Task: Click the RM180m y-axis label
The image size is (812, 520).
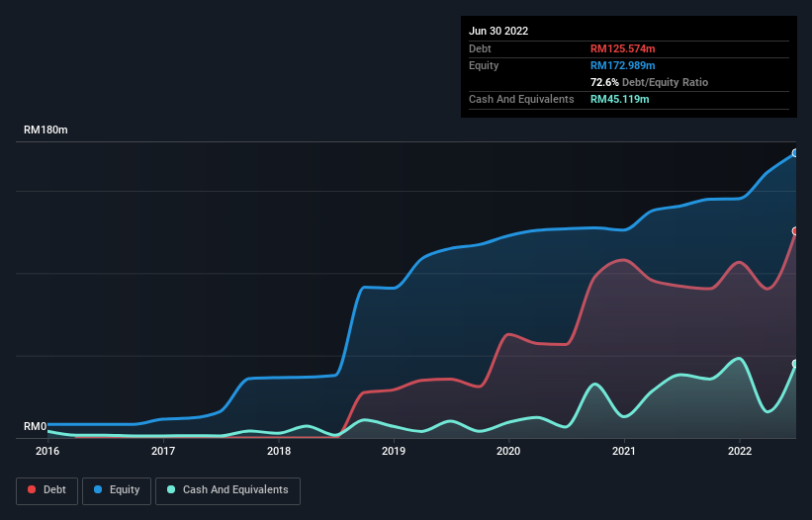Action: (x=45, y=130)
